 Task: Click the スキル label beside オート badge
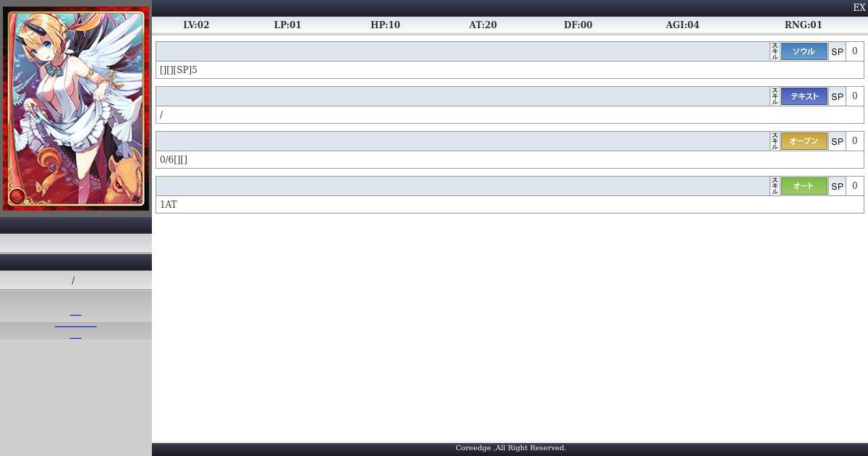click(x=775, y=186)
